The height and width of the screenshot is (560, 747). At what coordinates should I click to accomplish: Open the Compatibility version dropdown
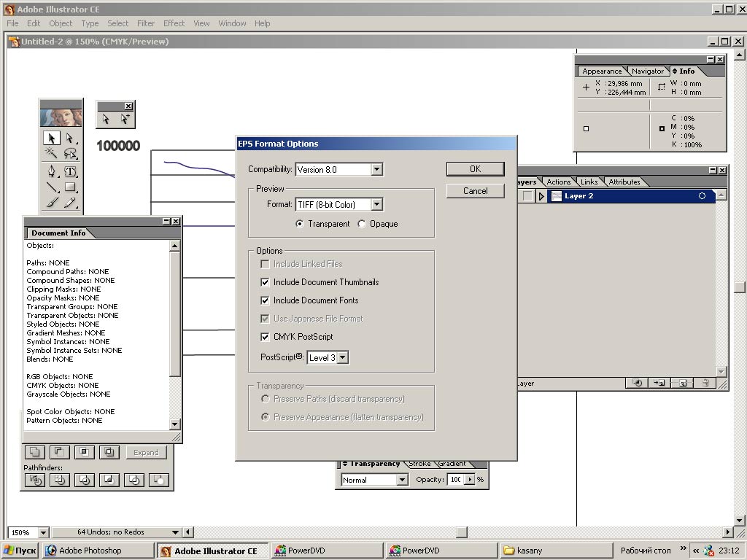pyautogui.click(x=377, y=169)
